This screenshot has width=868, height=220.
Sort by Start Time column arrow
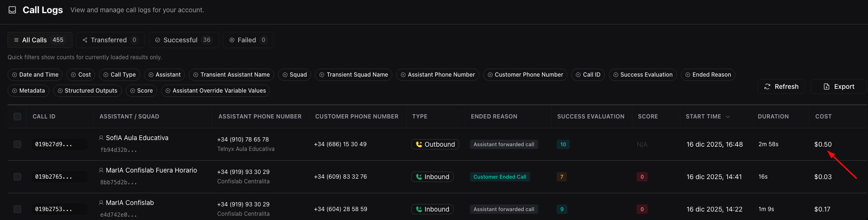click(x=728, y=117)
